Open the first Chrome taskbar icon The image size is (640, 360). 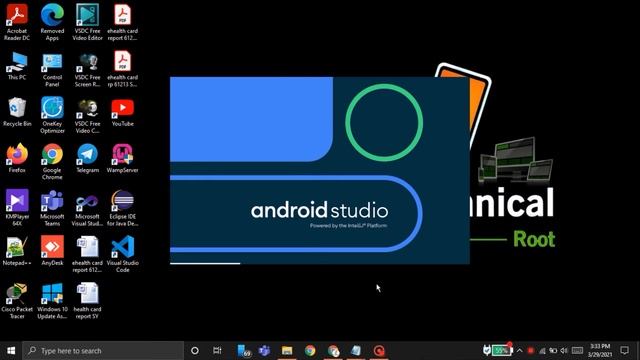point(310,351)
